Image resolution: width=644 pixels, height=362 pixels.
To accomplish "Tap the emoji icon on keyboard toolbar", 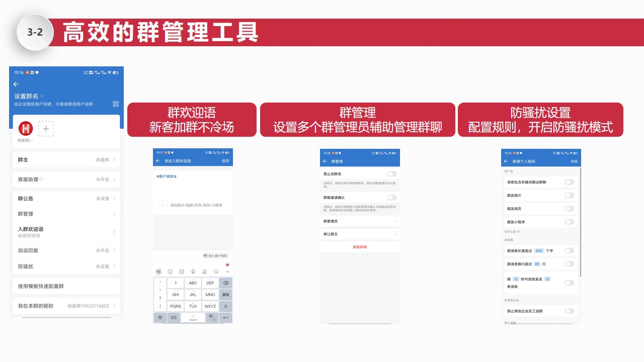I will pyautogui.click(x=170, y=271).
